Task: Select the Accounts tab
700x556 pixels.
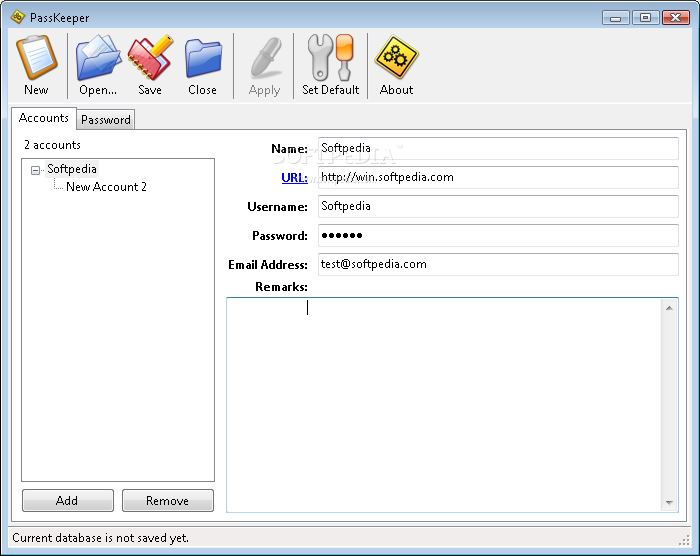Action: [44, 118]
